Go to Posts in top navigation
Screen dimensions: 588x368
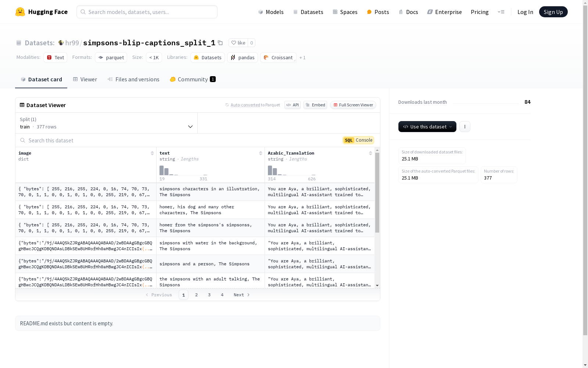coord(378,12)
